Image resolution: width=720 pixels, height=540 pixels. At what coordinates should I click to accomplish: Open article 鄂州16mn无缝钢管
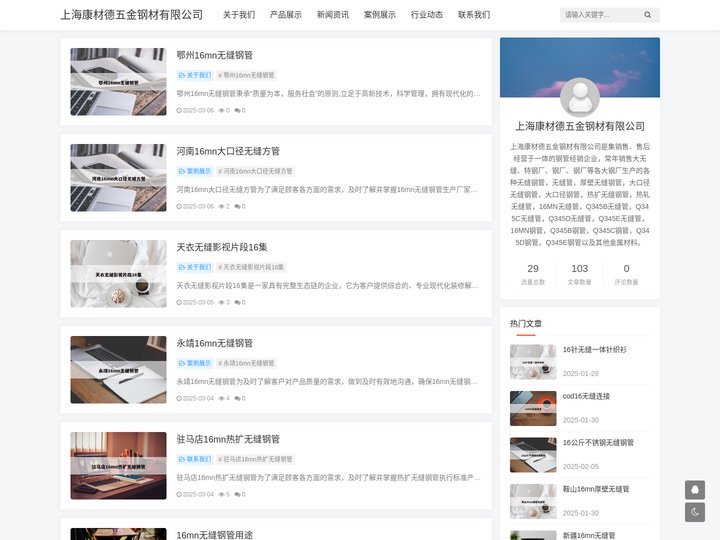tap(214, 55)
